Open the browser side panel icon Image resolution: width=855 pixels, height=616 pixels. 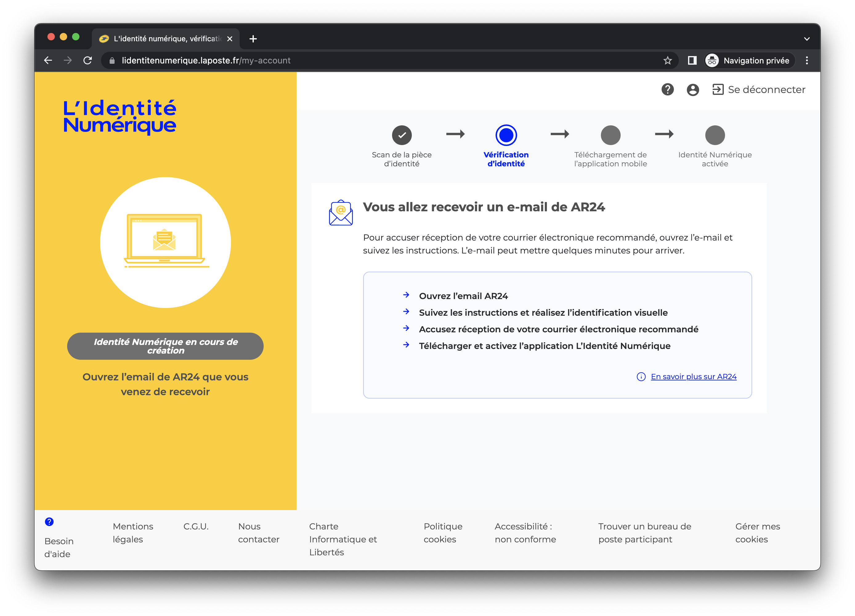[692, 61]
